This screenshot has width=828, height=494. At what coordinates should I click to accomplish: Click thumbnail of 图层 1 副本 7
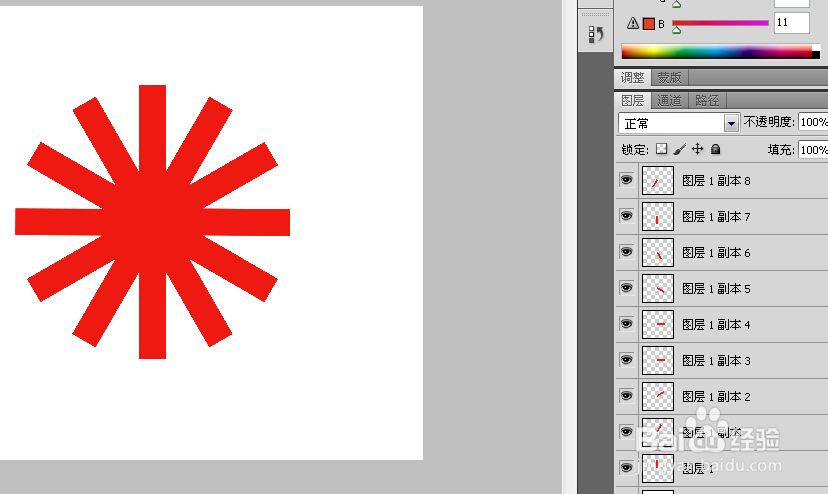tap(658, 217)
